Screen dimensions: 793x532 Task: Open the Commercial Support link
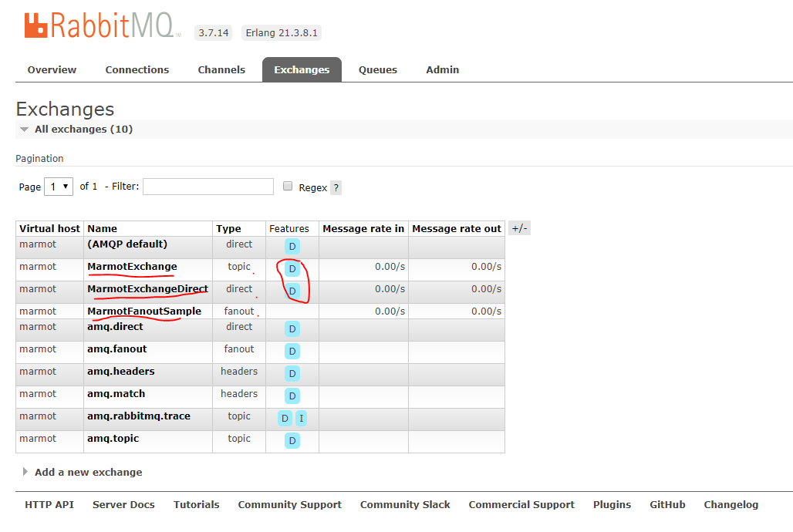click(521, 505)
